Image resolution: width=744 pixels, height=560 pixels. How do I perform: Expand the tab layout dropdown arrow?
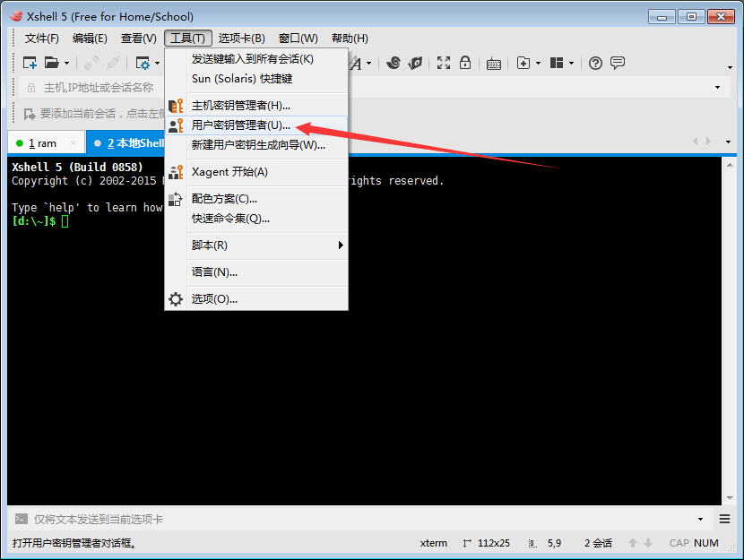(x=571, y=63)
